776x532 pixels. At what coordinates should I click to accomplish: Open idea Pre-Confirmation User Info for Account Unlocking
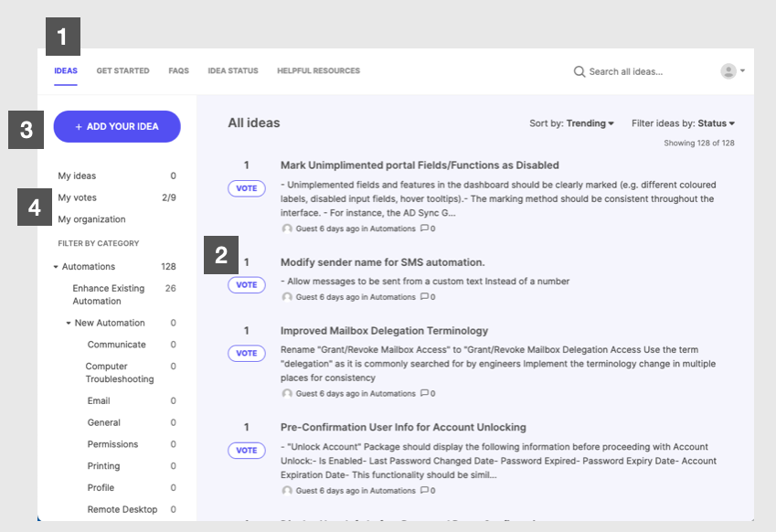coord(403,427)
